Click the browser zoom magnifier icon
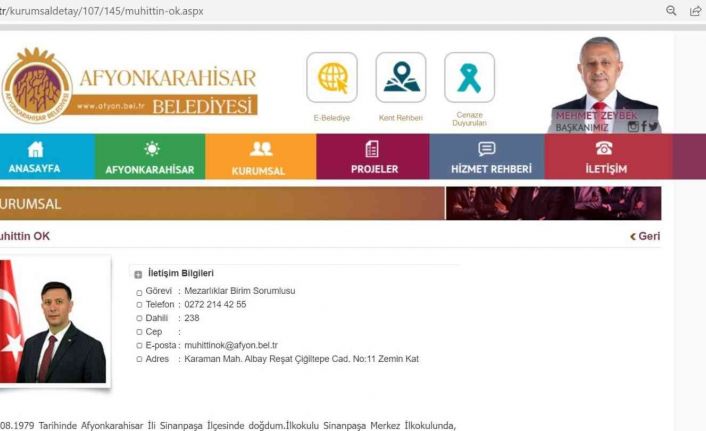Viewport: 706px width, 431px height. click(x=671, y=10)
